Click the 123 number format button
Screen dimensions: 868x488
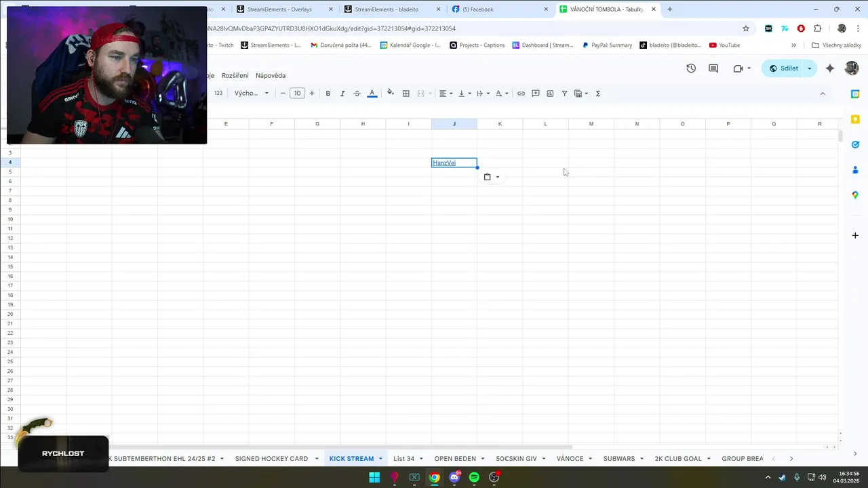pos(218,94)
